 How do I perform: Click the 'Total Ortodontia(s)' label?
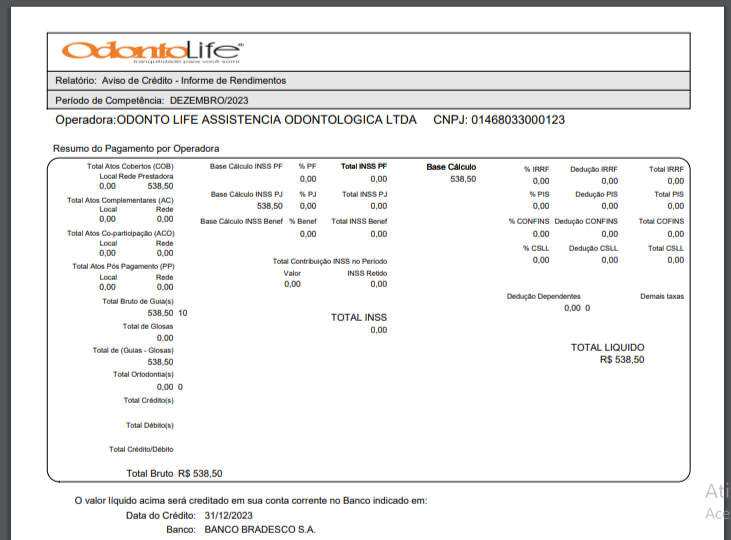[143, 374]
